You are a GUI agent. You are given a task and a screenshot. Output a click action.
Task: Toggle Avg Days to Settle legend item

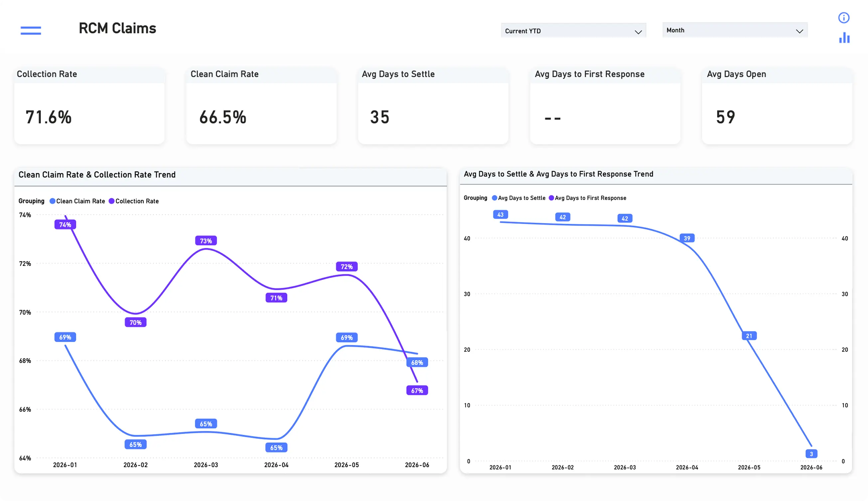coord(519,198)
